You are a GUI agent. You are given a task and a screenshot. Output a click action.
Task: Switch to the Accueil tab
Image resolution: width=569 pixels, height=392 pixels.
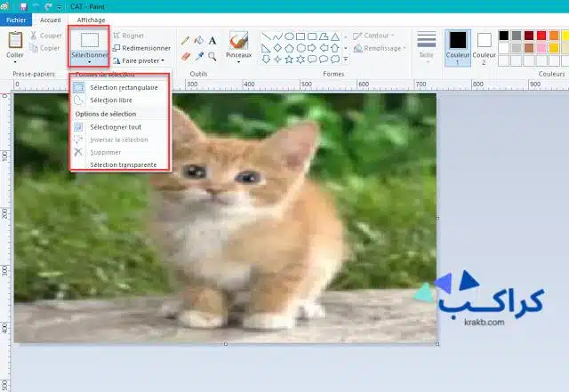tap(51, 20)
